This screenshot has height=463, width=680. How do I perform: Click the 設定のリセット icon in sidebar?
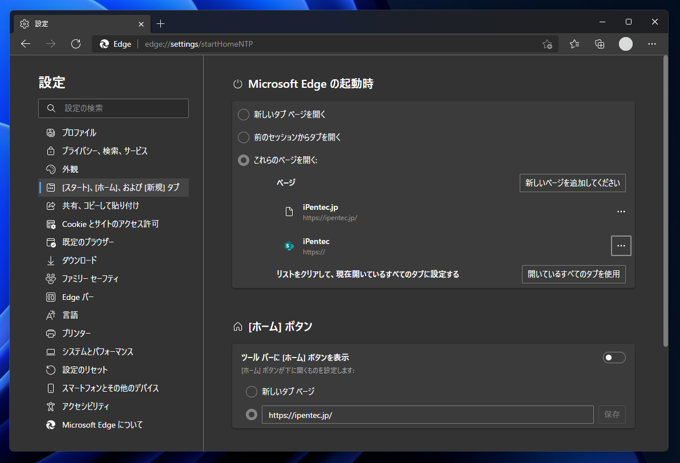[x=51, y=370]
